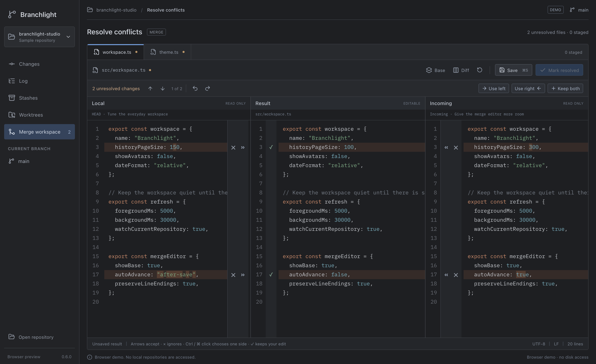
Task: Click the Save button
Action: pos(513,70)
